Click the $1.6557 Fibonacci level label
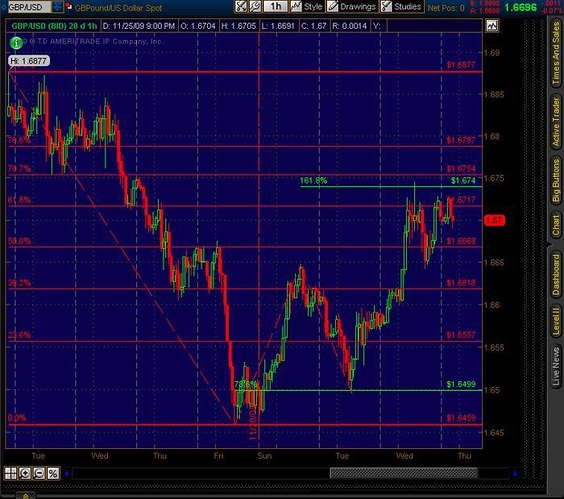The width and height of the screenshot is (564, 499). [461, 335]
